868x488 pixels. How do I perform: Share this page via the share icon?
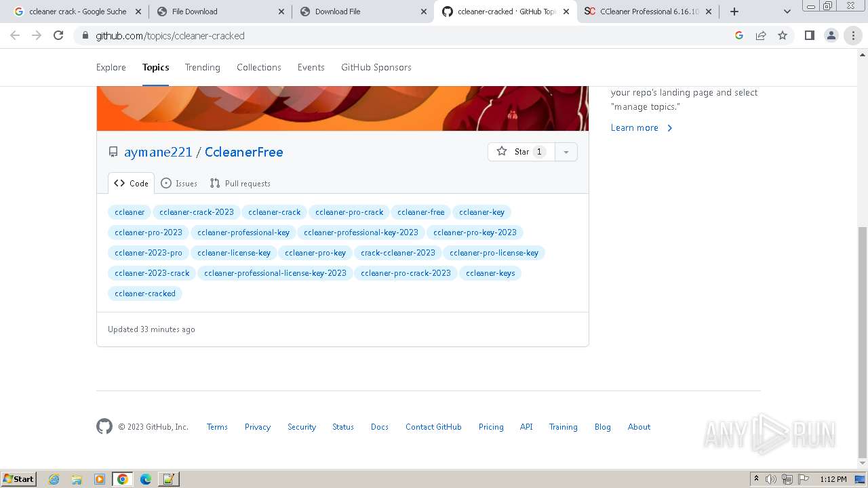[x=761, y=35]
